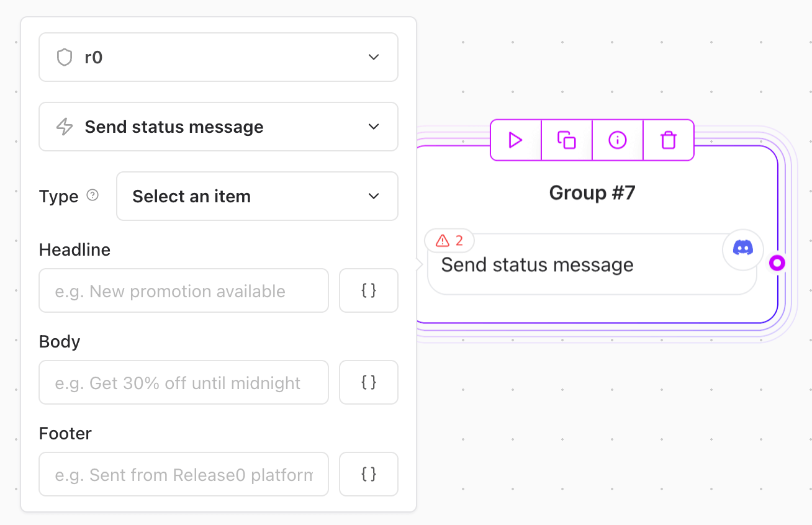The width and height of the screenshot is (812, 525).
Task: Click the pink connection port dot
Action: [777, 262]
